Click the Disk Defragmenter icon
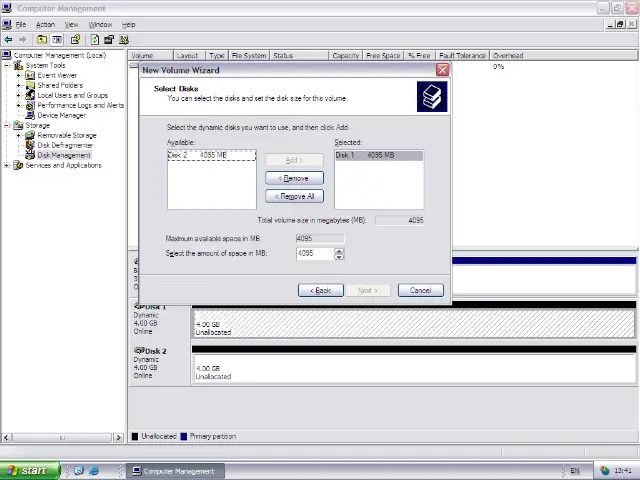Image resolution: width=640 pixels, height=480 pixels. pos(30,145)
